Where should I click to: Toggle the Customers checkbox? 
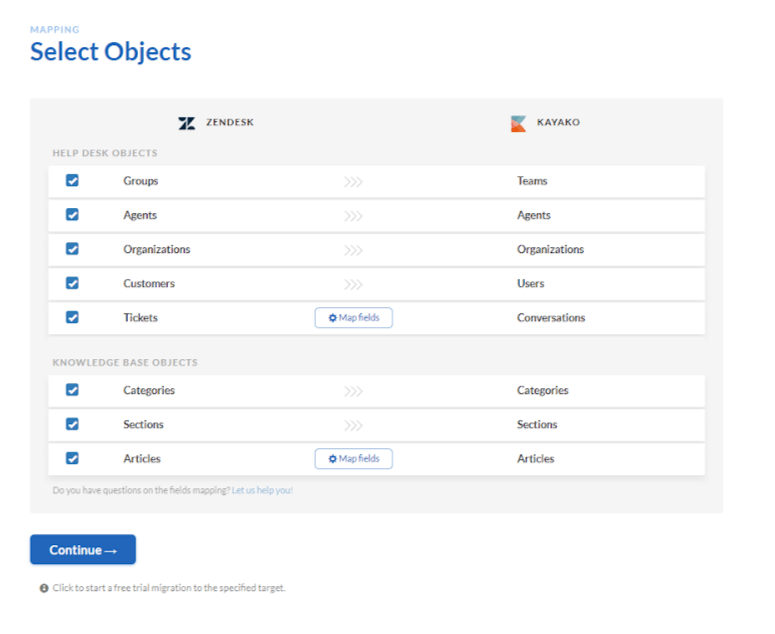click(72, 283)
